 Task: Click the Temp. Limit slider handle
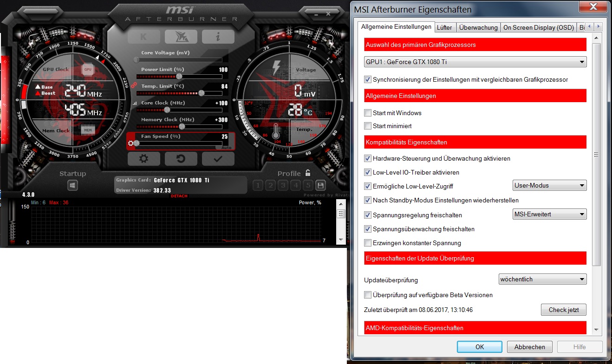click(x=201, y=93)
